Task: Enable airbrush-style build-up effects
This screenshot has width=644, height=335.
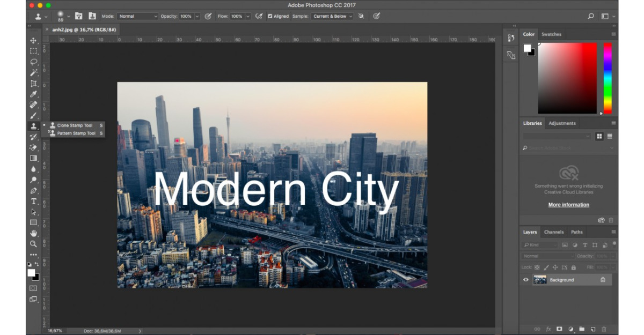Action: [259, 16]
